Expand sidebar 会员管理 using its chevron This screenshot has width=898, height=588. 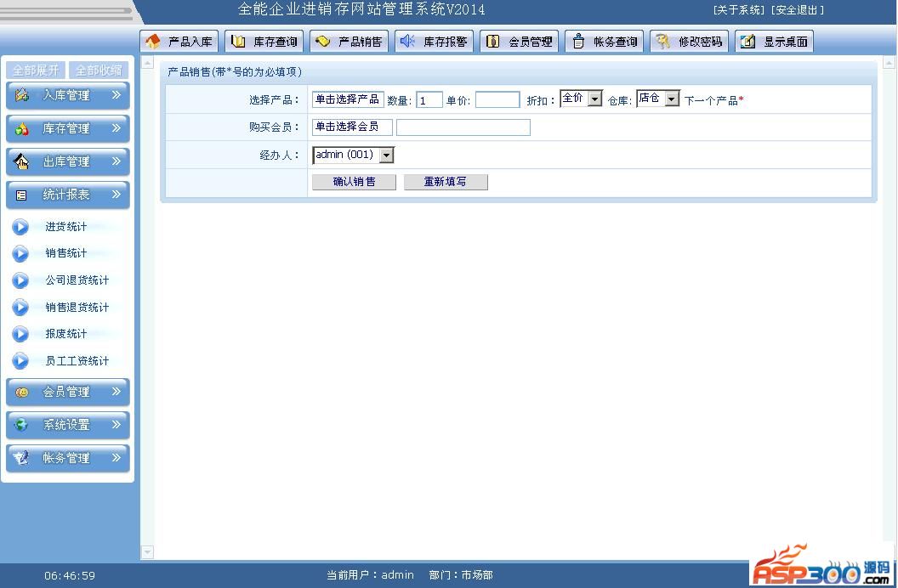[117, 392]
